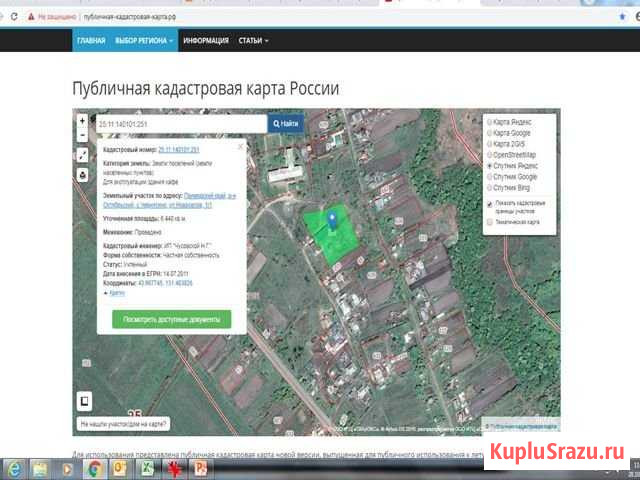Select Карта Google map layer
The image size is (640, 480).
508,133
